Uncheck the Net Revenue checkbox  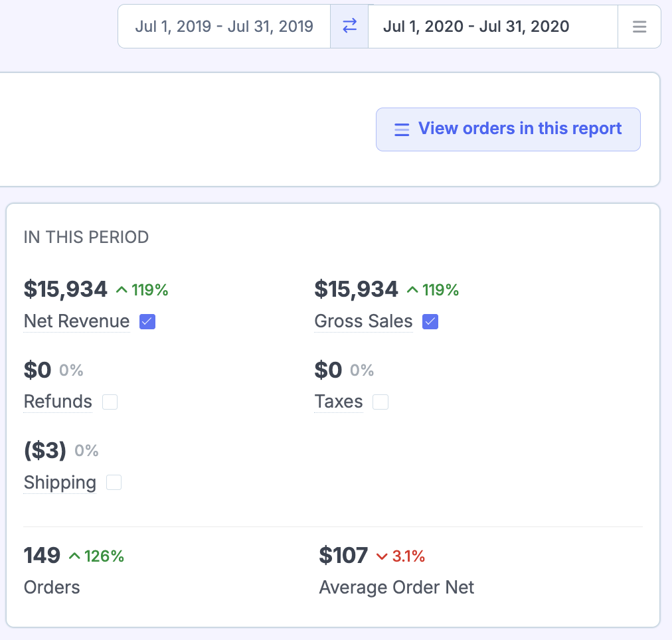147,322
